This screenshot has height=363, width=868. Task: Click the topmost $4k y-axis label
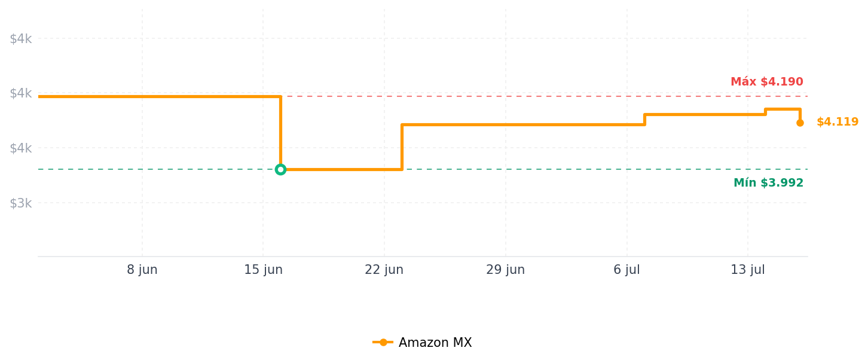(x=20, y=39)
